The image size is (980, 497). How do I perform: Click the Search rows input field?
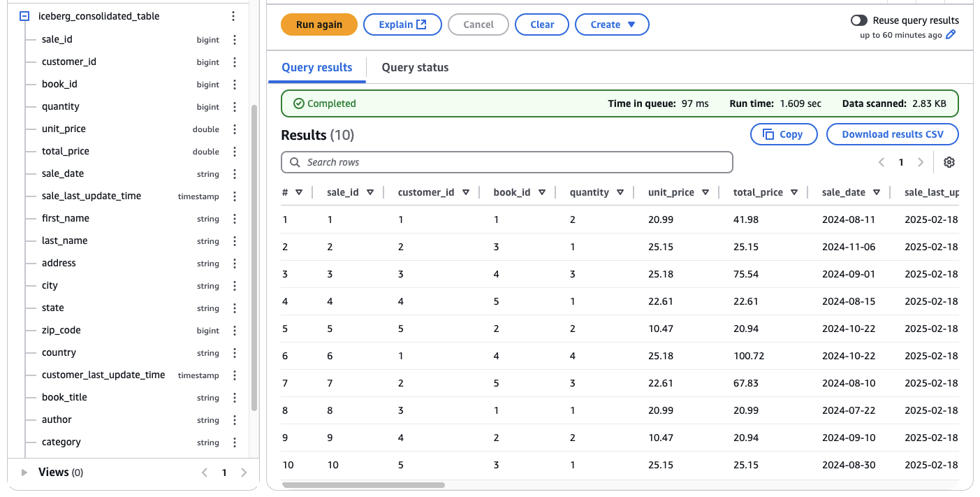[506, 162]
